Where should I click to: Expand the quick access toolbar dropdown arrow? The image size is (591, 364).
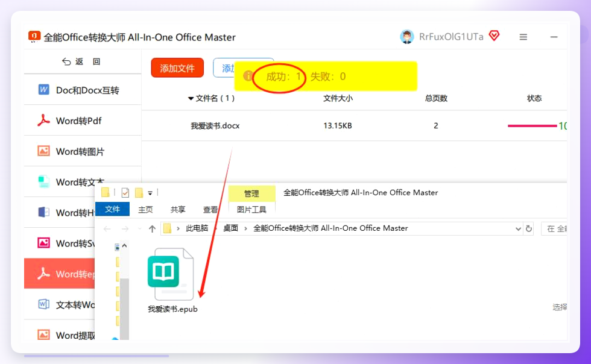tap(150, 193)
